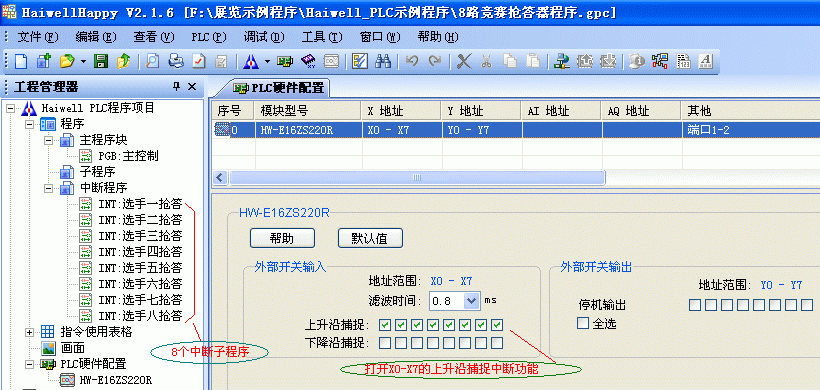Click the print preview magnifier icon

[152, 61]
